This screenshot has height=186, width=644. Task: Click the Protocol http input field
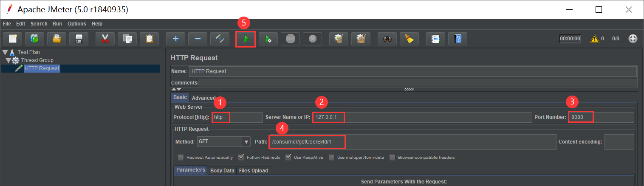[237, 117]
